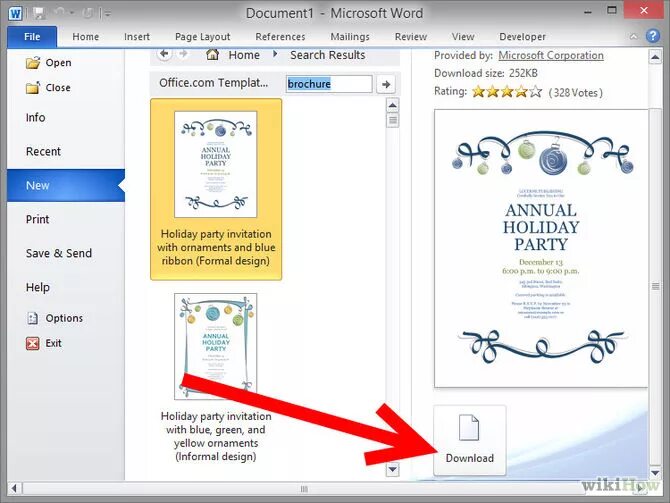Viewport: 670px width, 503px height.
Task: Select Info in the Backstage menu
Action: tap(35, 118)
